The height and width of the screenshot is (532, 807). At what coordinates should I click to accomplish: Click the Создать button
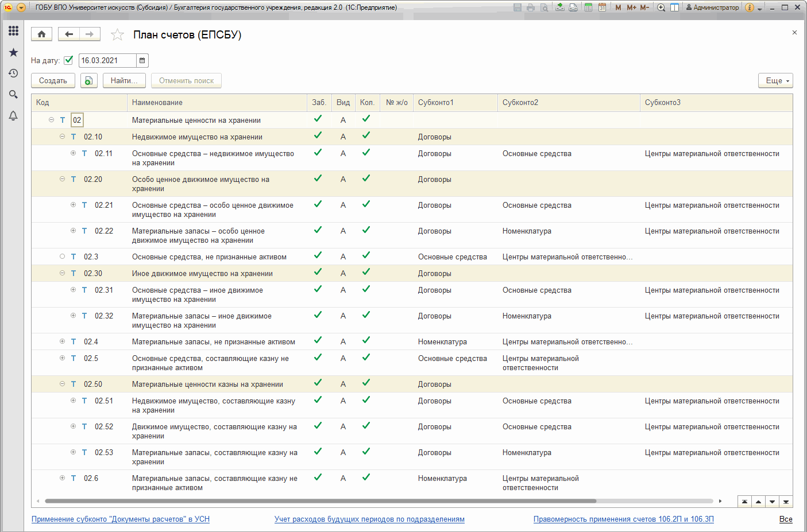coord(53,81)
